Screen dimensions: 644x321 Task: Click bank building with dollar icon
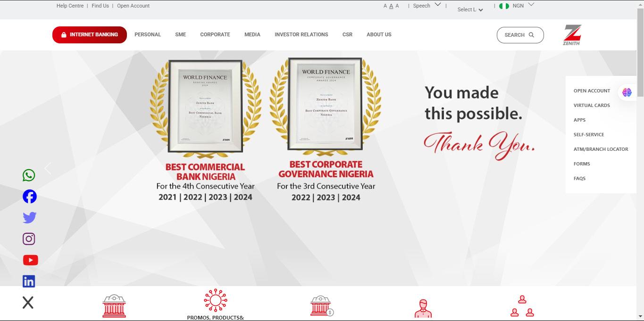tap(322, 306)
